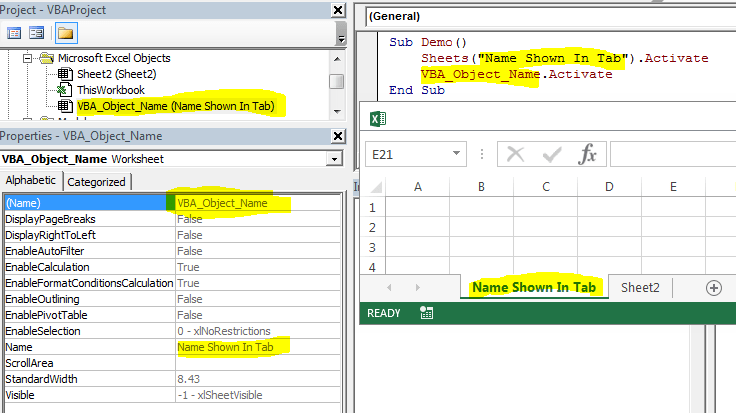
Task: Click the StandardWidth value 8.43
Action: (257, 379)
